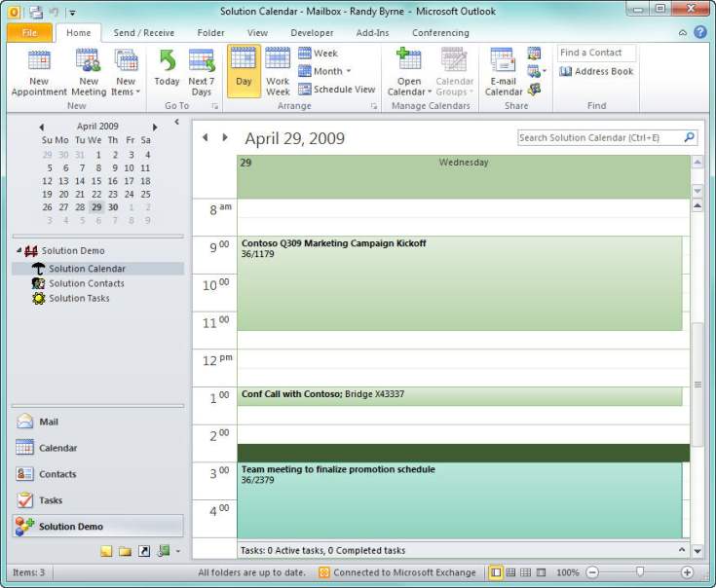Open the Open Calendar dropdown

pyautogui.click(x=409, y=73)
